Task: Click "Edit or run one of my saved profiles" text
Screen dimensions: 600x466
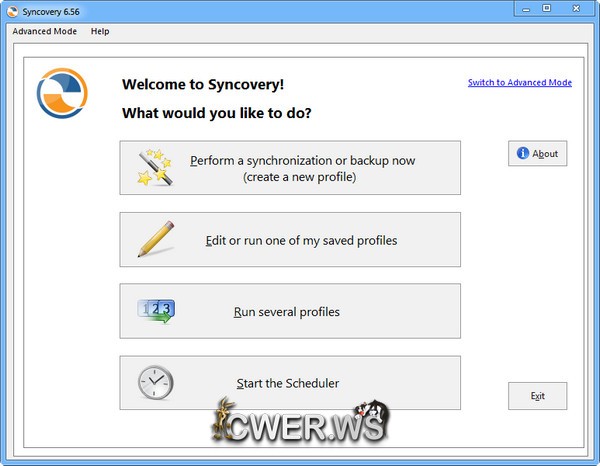Action: point(301,241)
